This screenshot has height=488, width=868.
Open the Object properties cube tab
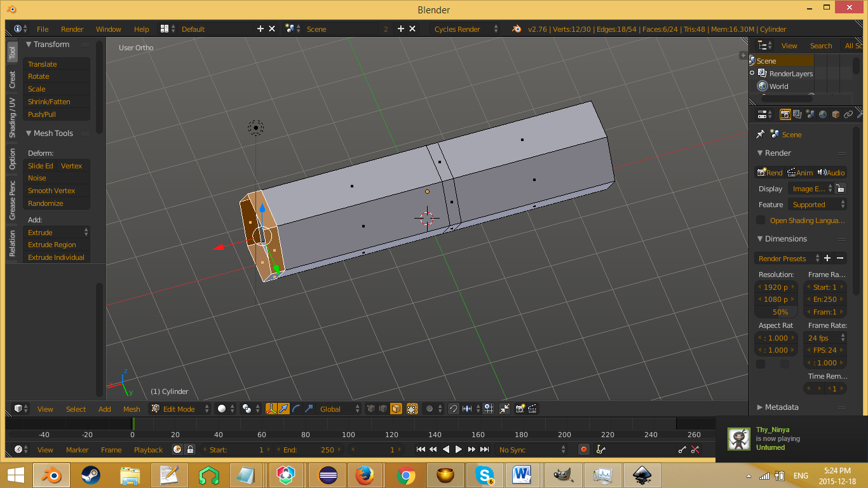pos(836,114)
